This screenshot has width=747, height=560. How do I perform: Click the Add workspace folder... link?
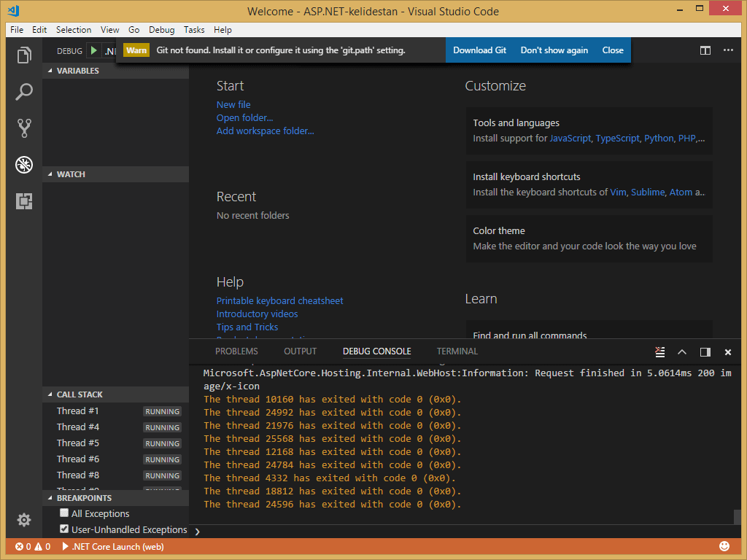[x=265, y=131]
